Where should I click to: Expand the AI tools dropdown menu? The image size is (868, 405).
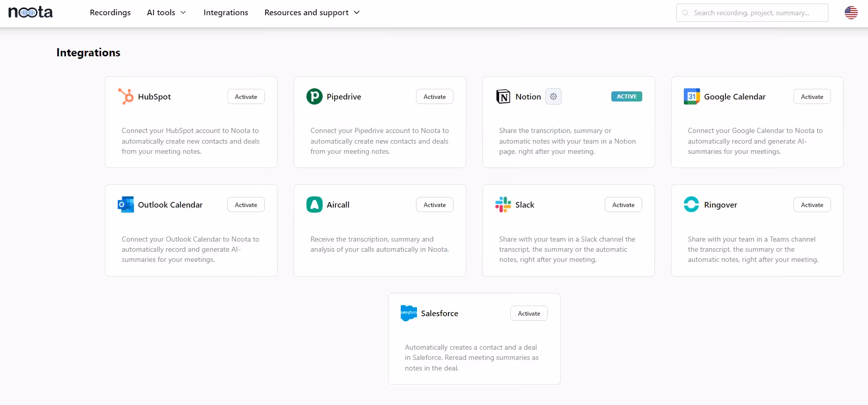tap(166, 13)
